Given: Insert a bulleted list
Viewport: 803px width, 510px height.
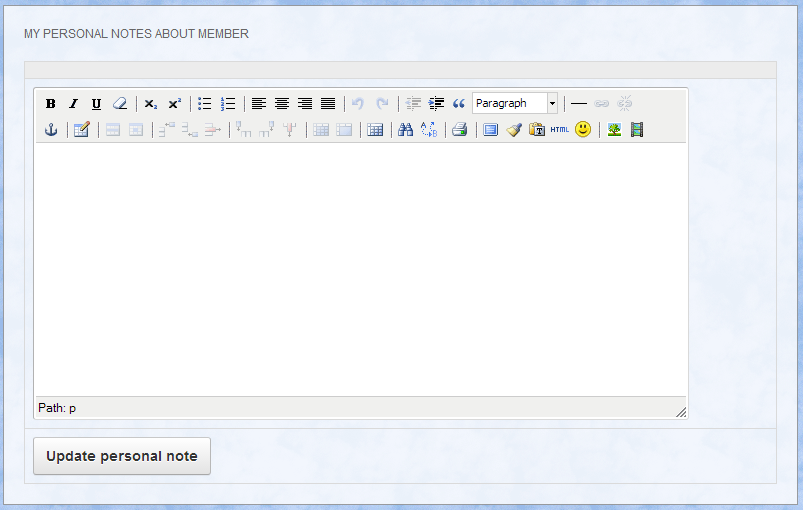Looking at the screenshot, I should coord(205,104).
